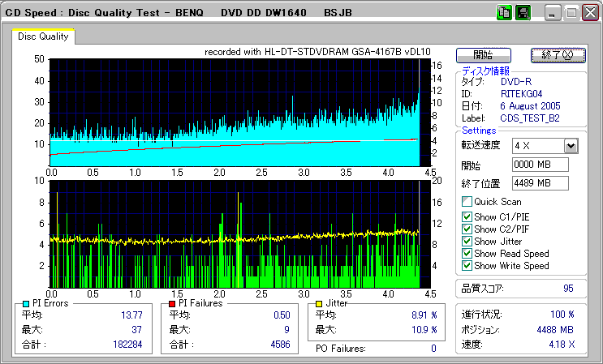This screenshot has height=364, width=603.
Task: Minimize the CD Speed window
Action: point(553,14)
